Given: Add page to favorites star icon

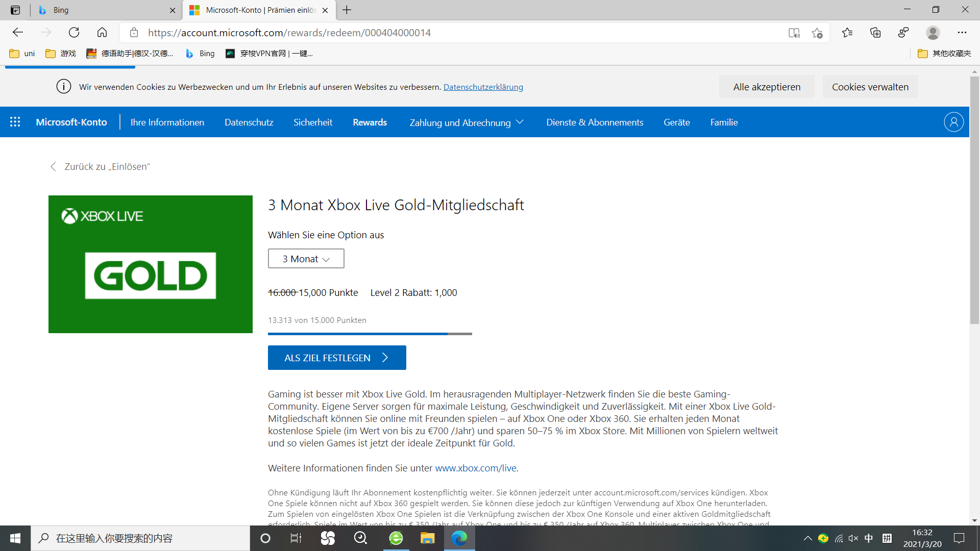Looking at the screenshot, I should tap(817, 33).
